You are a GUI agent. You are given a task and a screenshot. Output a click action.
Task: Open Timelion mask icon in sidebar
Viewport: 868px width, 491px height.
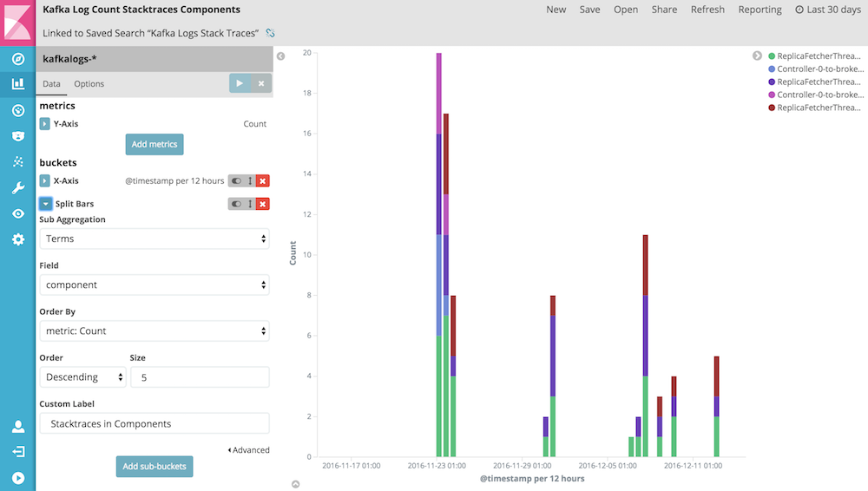point(17,135)
